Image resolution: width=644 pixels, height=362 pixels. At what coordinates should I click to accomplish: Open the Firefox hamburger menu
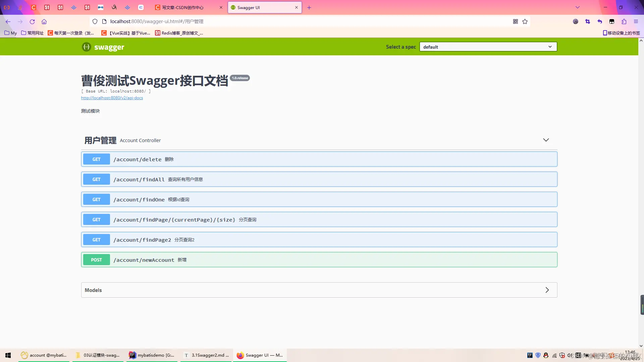coord(636,22)
